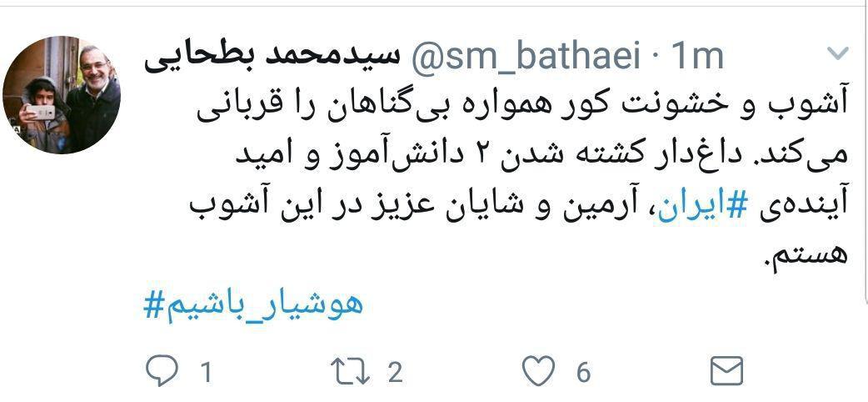Screen dimensions: 868x402
Task: Share via the envelope message icon
Action: click(x=726, y=371)
